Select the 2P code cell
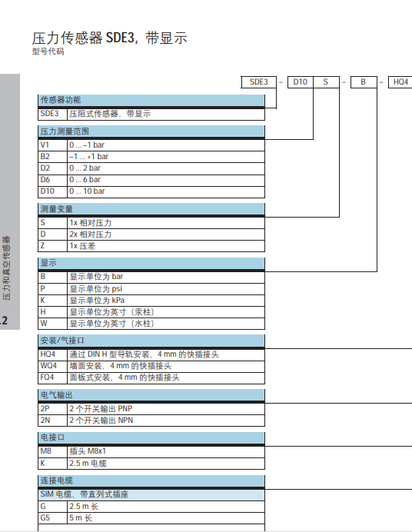Screen dimensions: 412x532 coord(52,409)
